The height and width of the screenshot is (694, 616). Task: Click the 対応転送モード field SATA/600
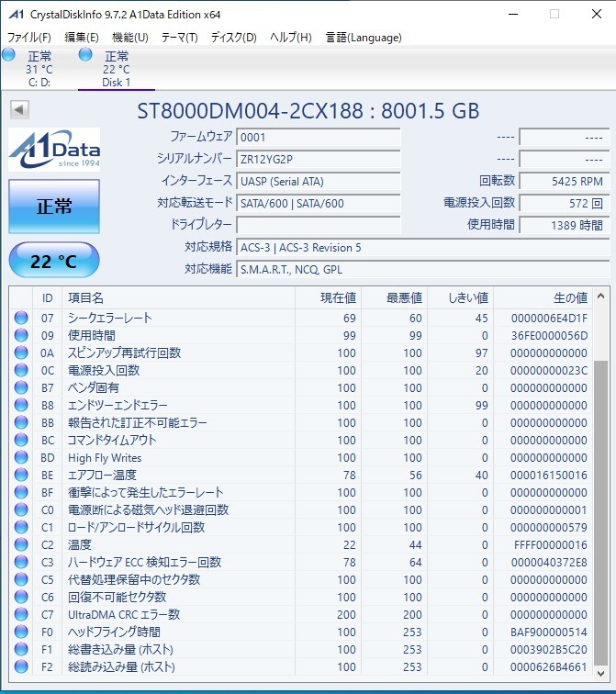coord(319,204)
